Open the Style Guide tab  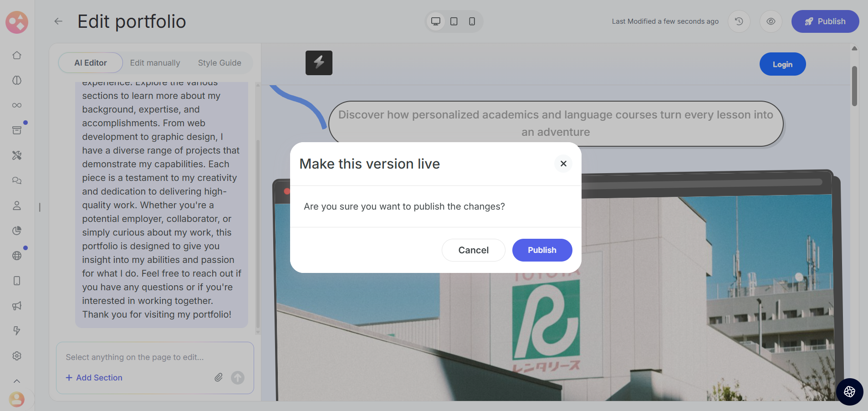(x=220, y=63)
